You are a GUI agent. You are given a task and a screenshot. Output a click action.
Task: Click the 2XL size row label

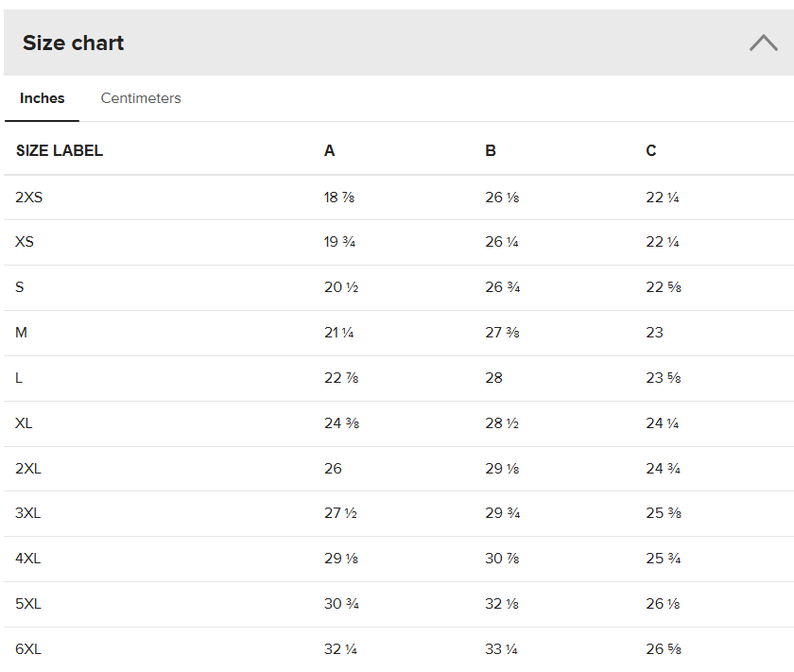point(27,469)
